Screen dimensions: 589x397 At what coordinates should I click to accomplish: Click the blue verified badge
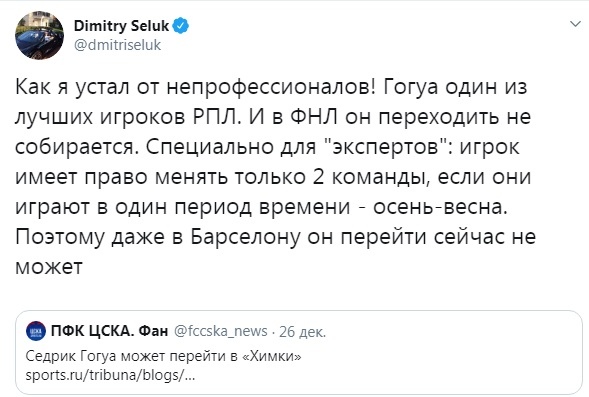[181, 26]
